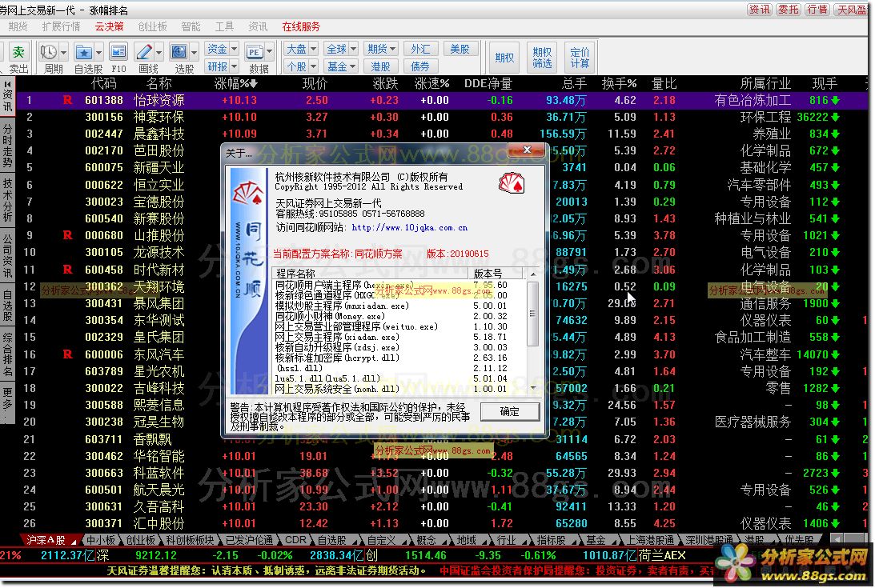Click the 行情 button at top right
This screenshot has height=588, width=875.
(817, 10)
